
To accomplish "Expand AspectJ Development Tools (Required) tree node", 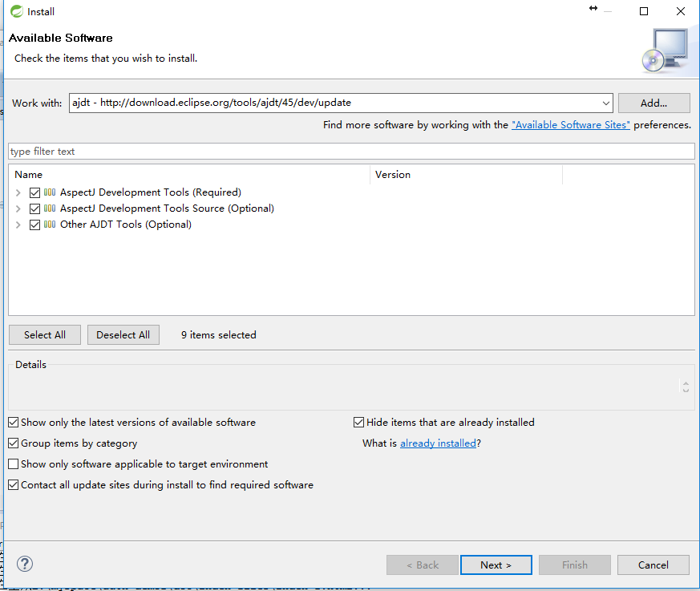I will [x=18, y=192].
